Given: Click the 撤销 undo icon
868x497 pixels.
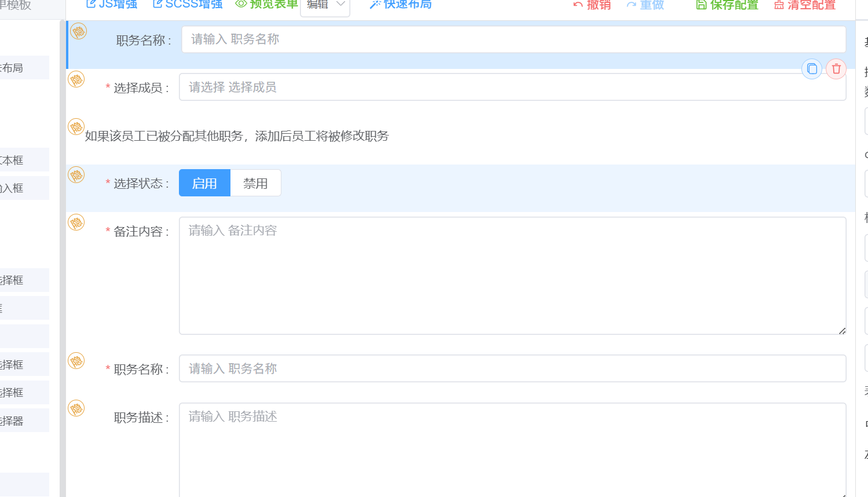Looking at the screenshot, I should (x=578, y=5).
